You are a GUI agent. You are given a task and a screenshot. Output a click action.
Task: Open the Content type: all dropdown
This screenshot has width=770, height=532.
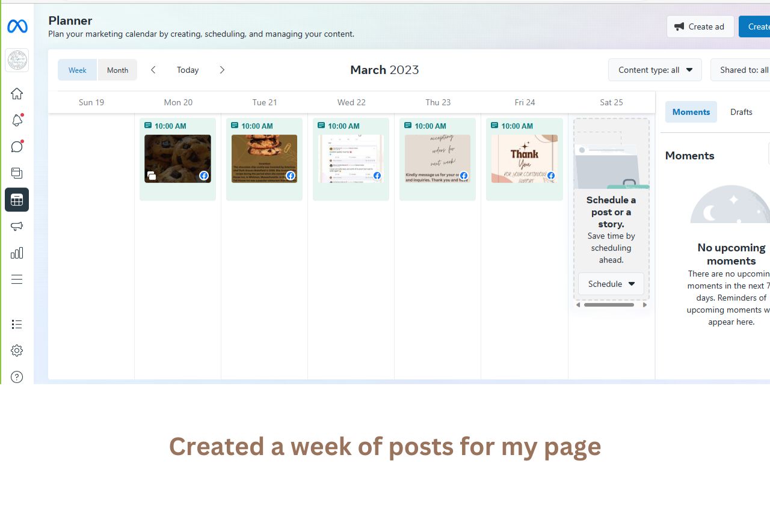[x=655, y=70]
